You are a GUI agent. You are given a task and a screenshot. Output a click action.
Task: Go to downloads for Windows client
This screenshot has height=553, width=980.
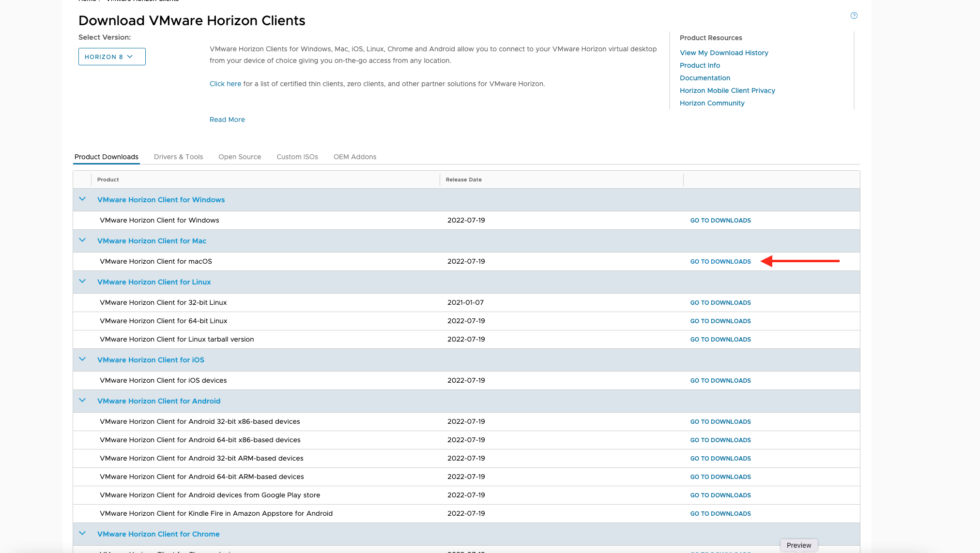(x=720, y=221)
